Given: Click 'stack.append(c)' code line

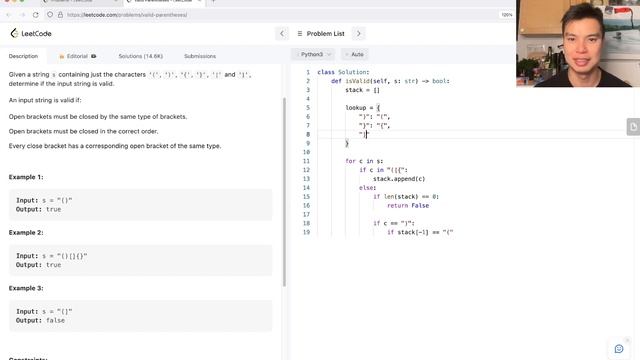Looking at the screenshot, I should (399, 179).
